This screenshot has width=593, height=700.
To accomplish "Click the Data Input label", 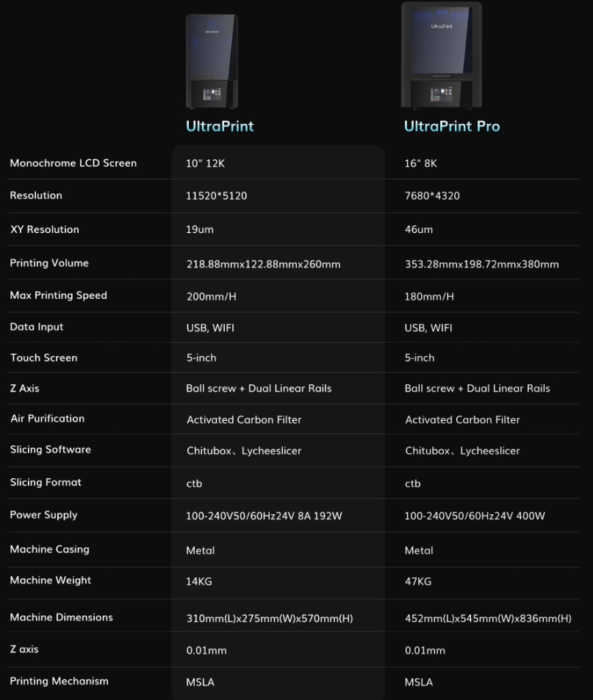I will tap(36, 327).
